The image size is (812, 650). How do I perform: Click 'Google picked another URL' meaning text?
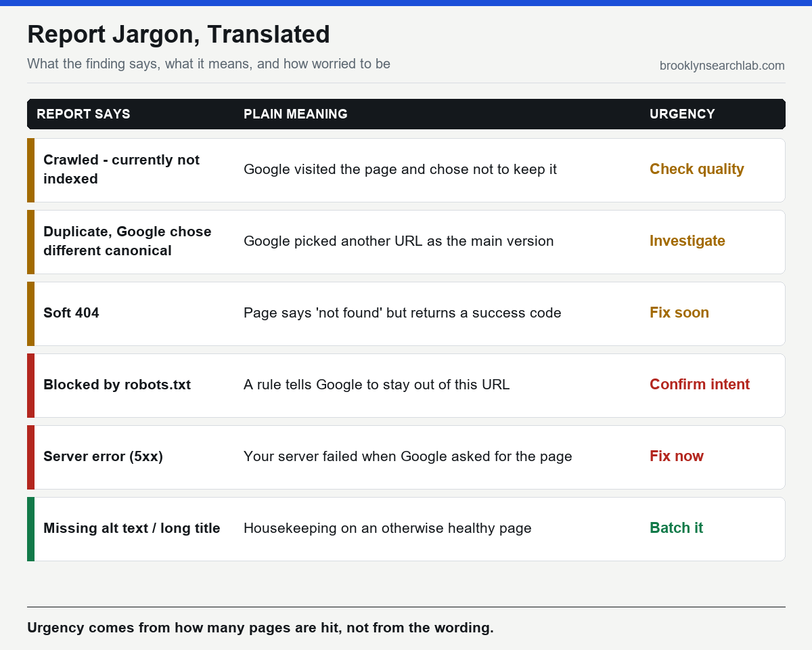click(399, 241)
